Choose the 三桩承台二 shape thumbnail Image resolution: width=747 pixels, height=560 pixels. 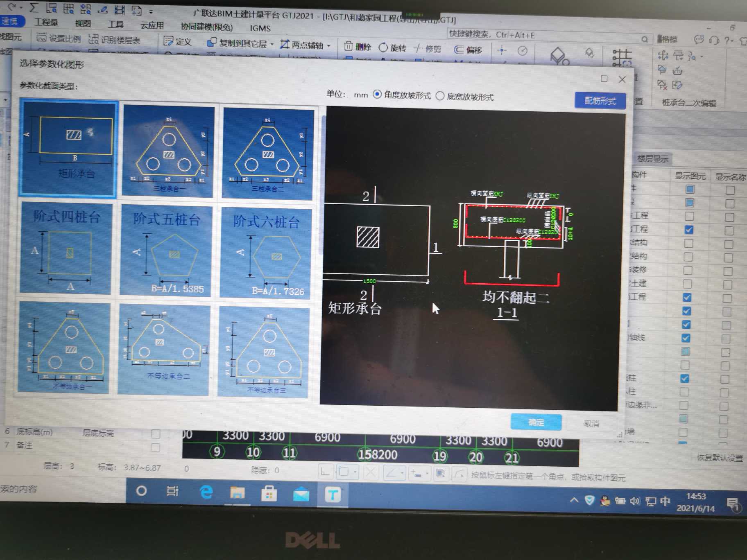268,154
